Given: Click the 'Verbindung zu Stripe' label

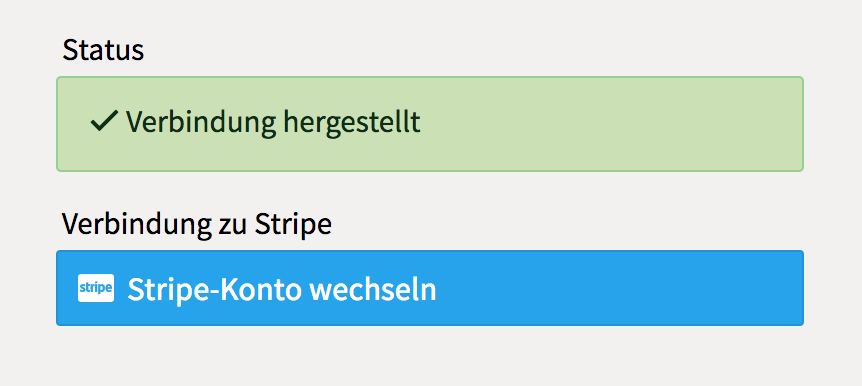Looking at the screenshot, I should point(196,224).
